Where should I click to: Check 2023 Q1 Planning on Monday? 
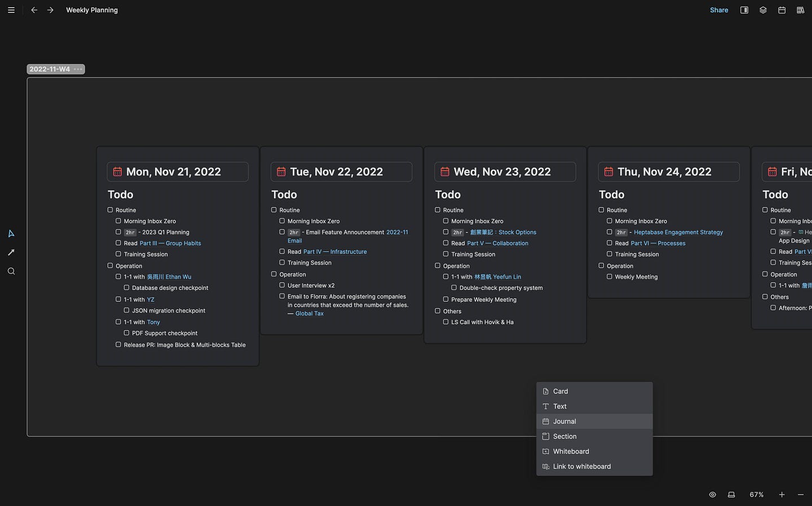118,232
